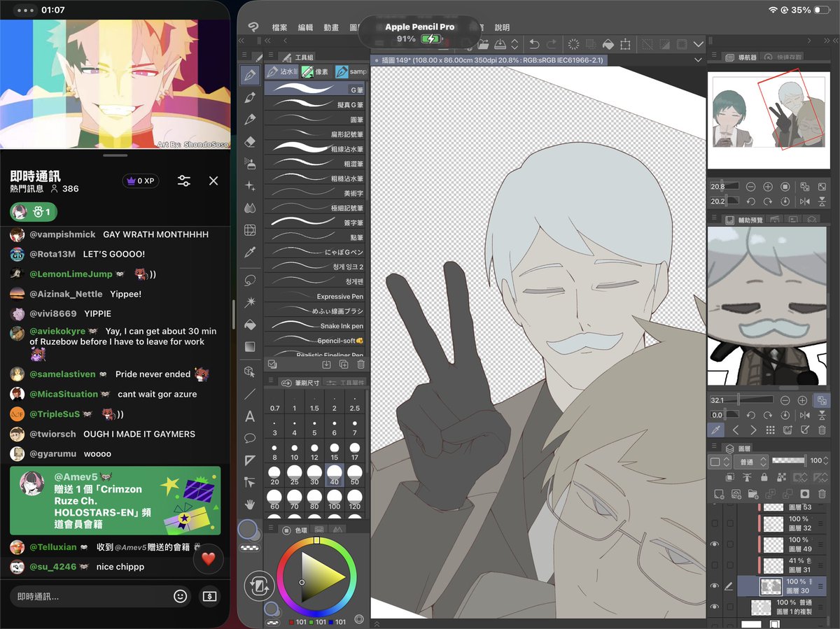Toggle visibility of 圖層 30
840x629 pixels.
click(x=715, y=586)
